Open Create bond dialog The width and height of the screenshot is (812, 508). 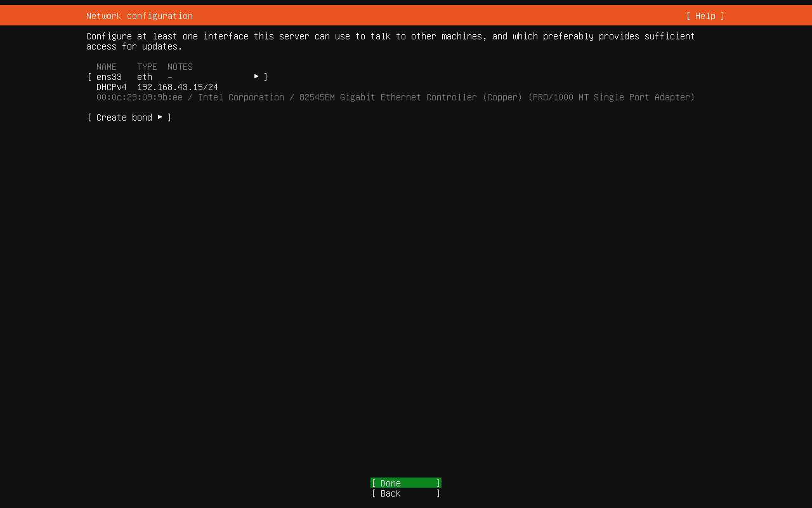(x=129, y=117)
